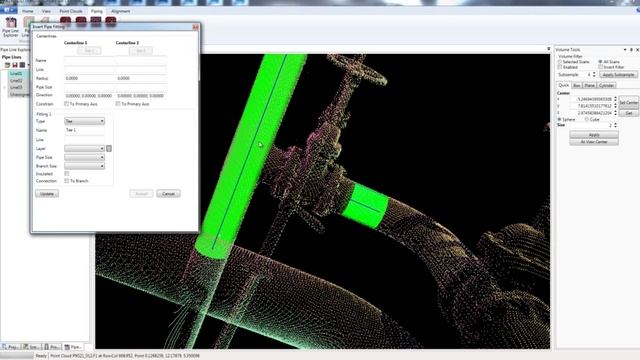Select the small green pipe segment in viewport
640x360 pixels.
pos(365,206)
